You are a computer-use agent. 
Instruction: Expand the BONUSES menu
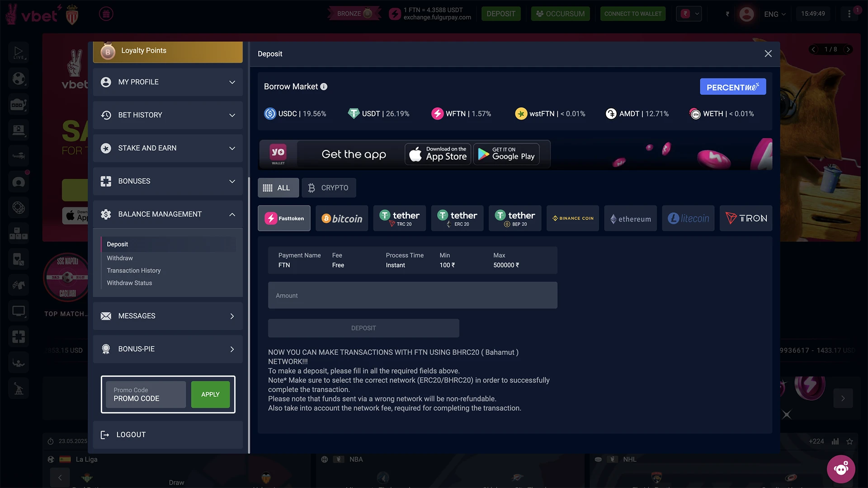click(168, 181)
